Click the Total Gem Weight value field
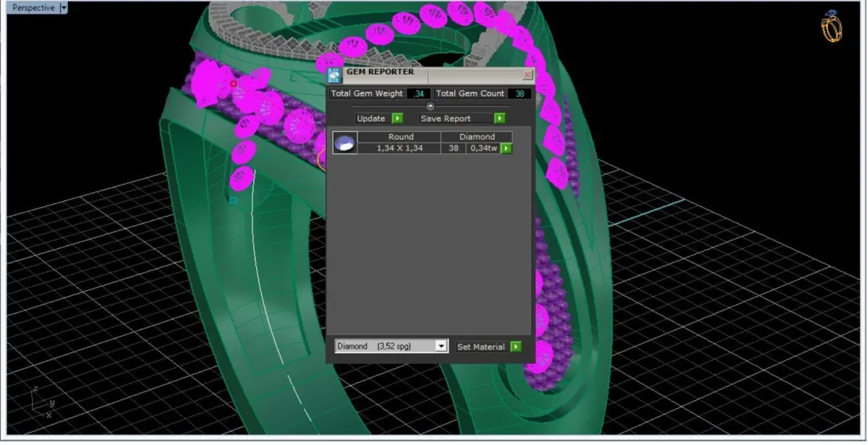Viewport: 868px width, 445px height. click(x=419, y=94)
